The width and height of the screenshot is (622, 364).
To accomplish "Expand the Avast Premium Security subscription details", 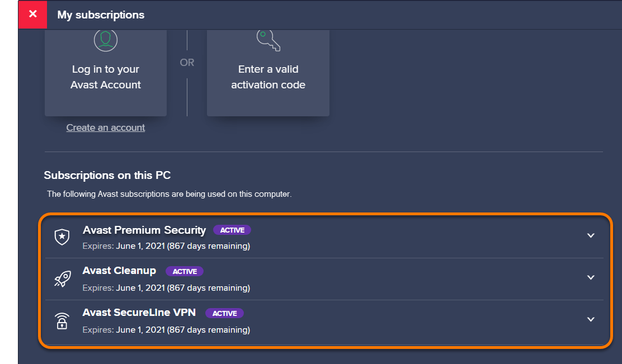I will coord(591,236).
